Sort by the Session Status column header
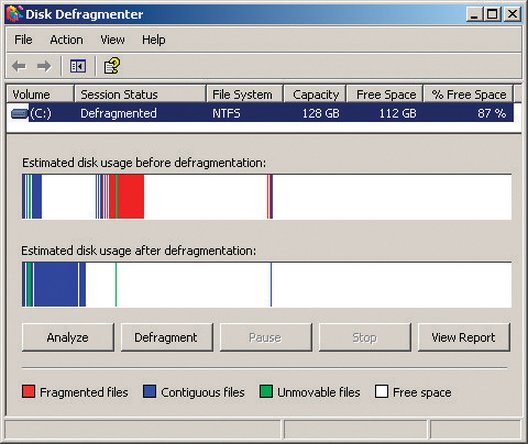528x444 pixels. coord(140,94)
